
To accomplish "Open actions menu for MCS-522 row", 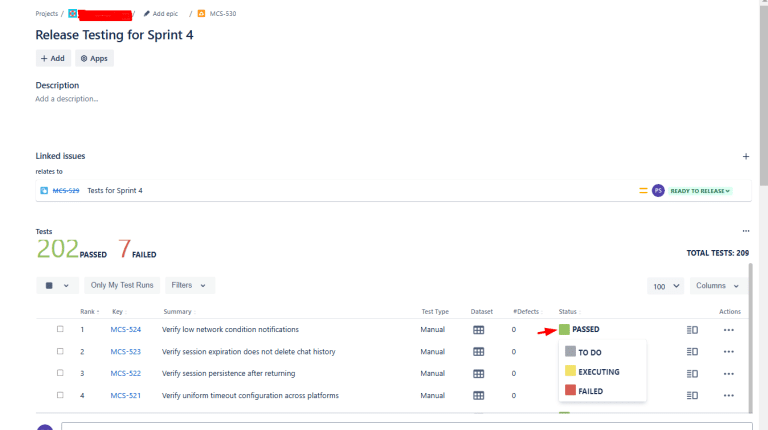I will coord(729,374).
